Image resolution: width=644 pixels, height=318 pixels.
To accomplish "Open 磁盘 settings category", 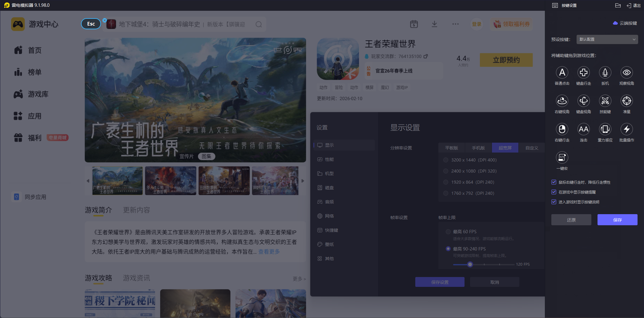I will click(x=344, y=188).
